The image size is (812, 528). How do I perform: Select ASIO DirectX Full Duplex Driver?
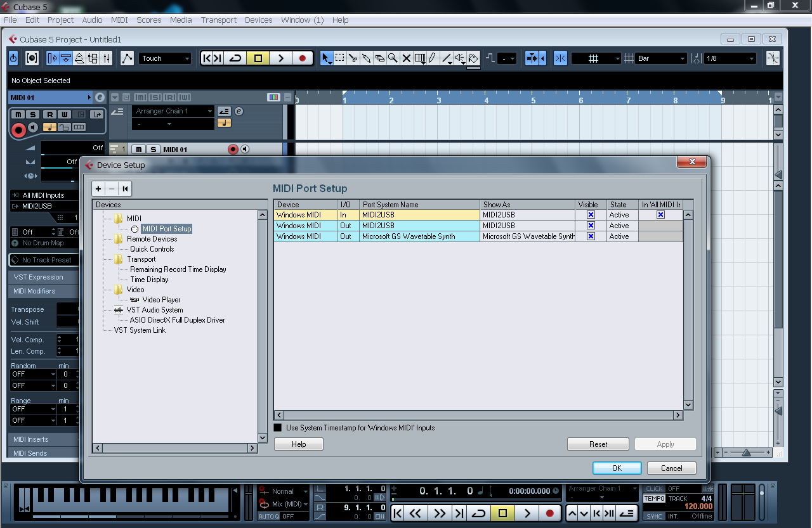[178, 320]
